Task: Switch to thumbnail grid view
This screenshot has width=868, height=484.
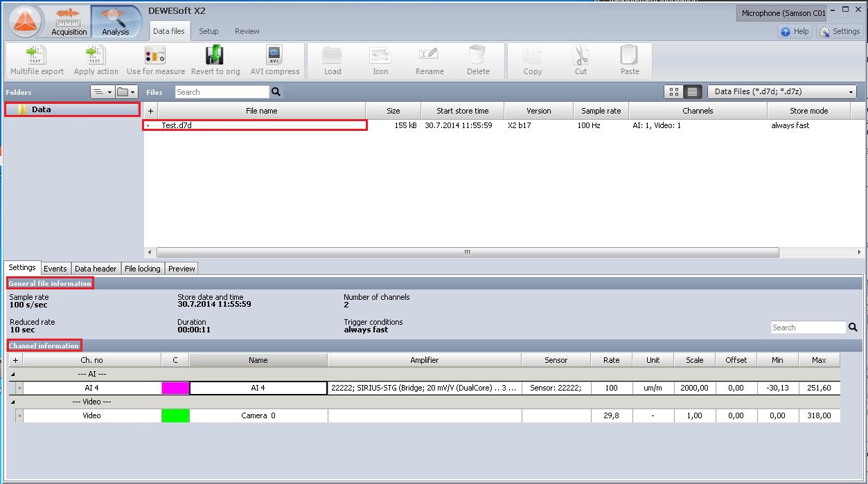Action: coord(674,92)
